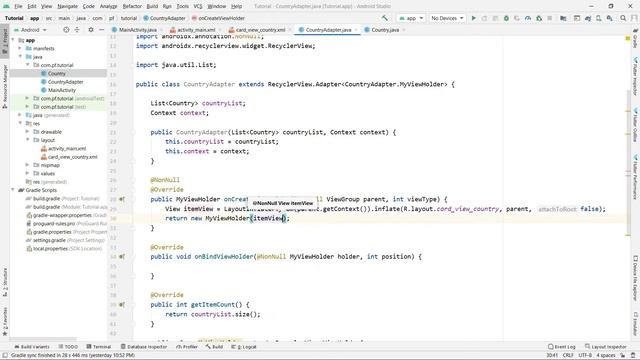Select activity_main.xml in the project tree

click(67, 148)
